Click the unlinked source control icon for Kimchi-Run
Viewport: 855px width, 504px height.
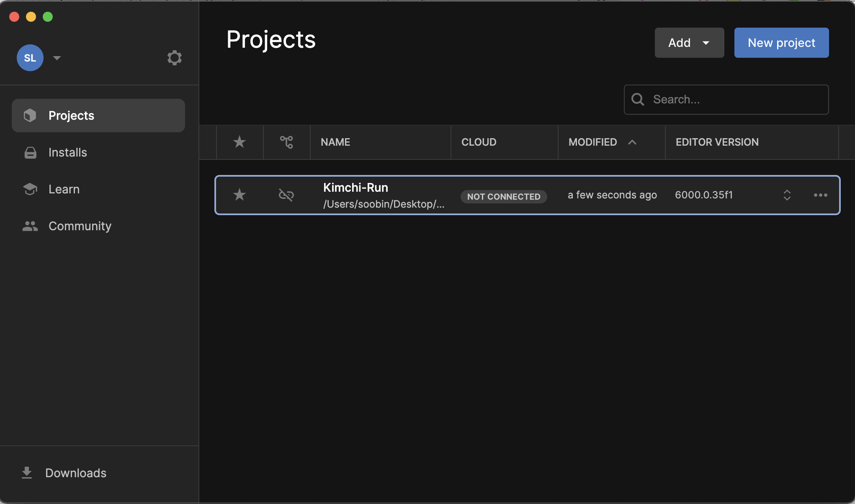point(286,195)
